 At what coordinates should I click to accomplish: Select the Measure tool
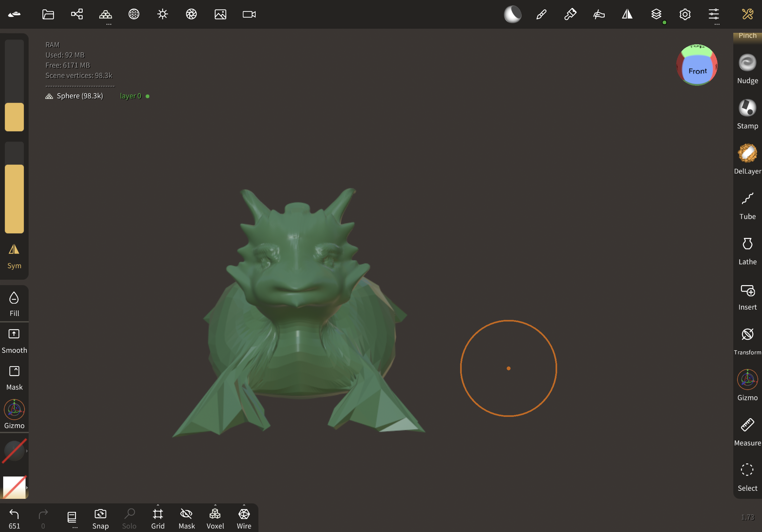[x=747, y=432]
